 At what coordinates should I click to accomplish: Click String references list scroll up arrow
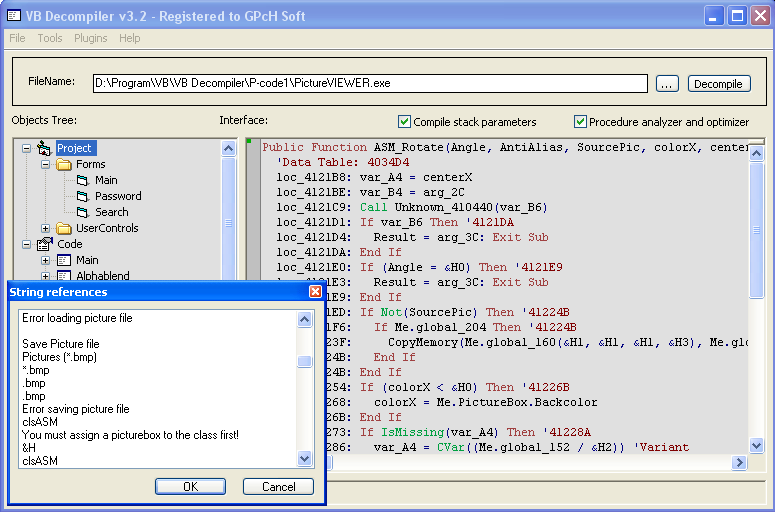click(x=304, y=320)
